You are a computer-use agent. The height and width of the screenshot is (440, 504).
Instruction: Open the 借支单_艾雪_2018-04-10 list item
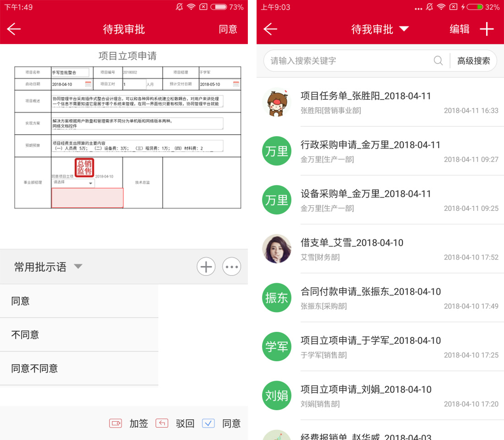click(380, 248)
